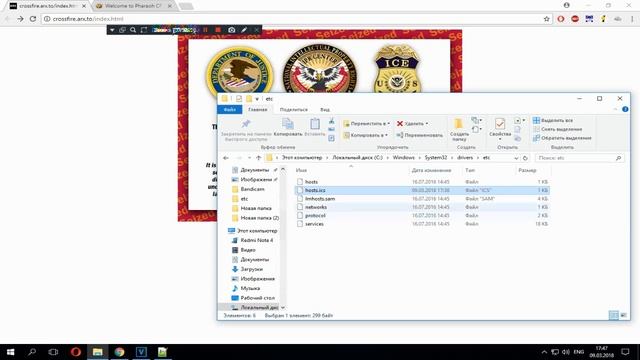Screen dimensions: 640x360
Task: Open Opera from the taskbar
Action: 76,351
